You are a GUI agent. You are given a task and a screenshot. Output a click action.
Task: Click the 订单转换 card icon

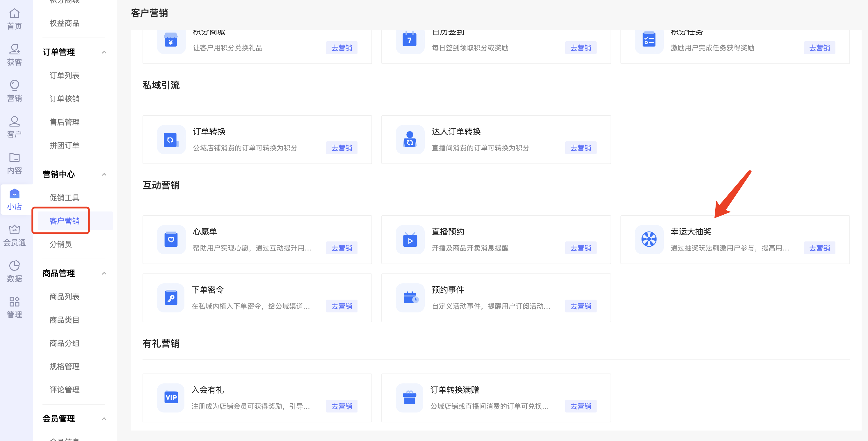pyautogui.click(x=171, y=140)
